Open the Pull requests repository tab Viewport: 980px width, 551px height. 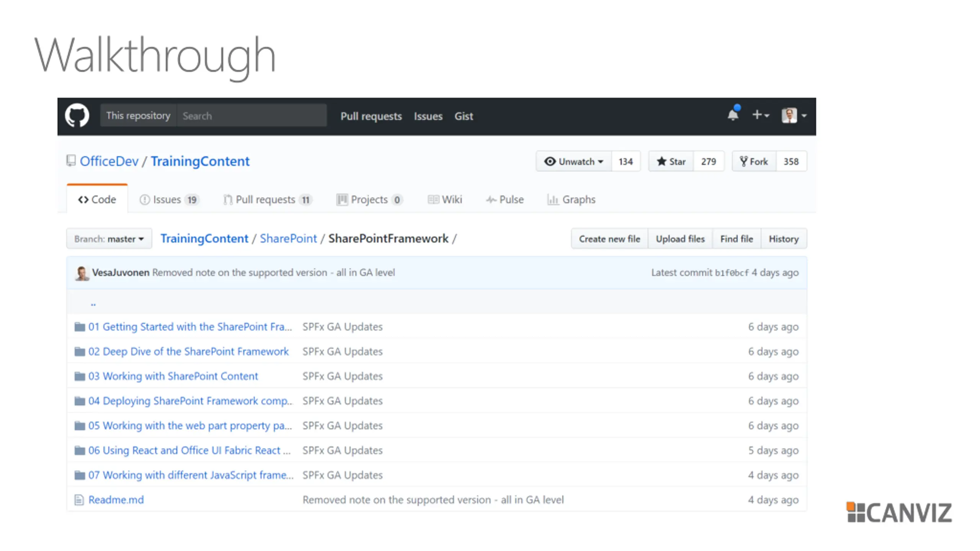point(268,199)
